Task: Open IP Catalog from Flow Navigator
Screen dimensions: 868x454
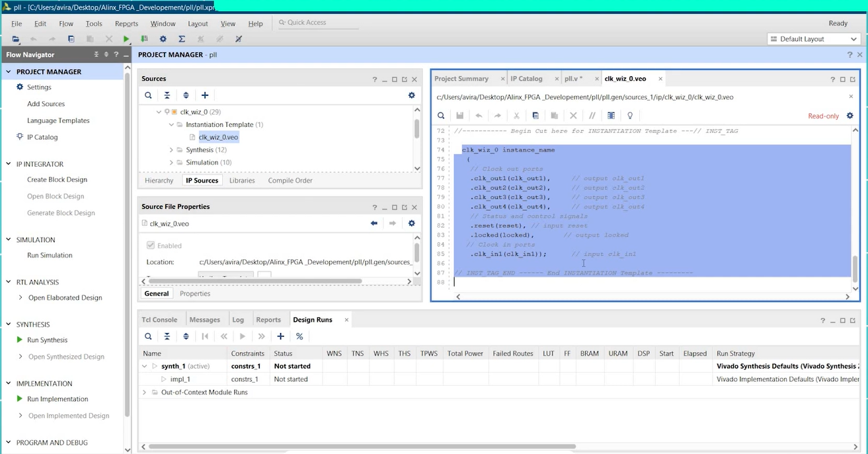Action: click(x=42, y=137)
